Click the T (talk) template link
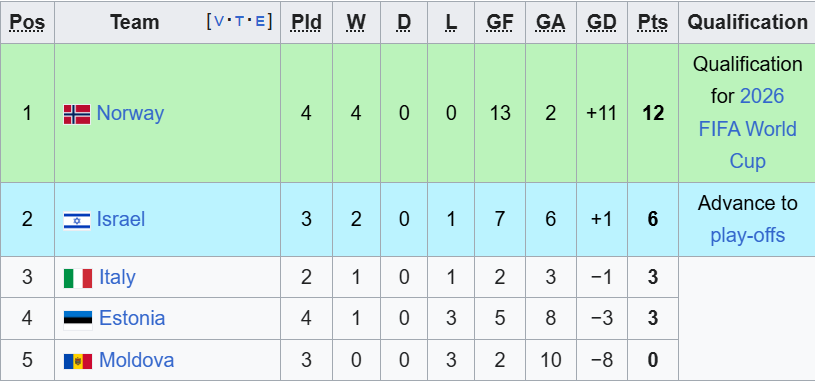The width and height of the screenshot is (815, 382). click(x=239, y=21)
